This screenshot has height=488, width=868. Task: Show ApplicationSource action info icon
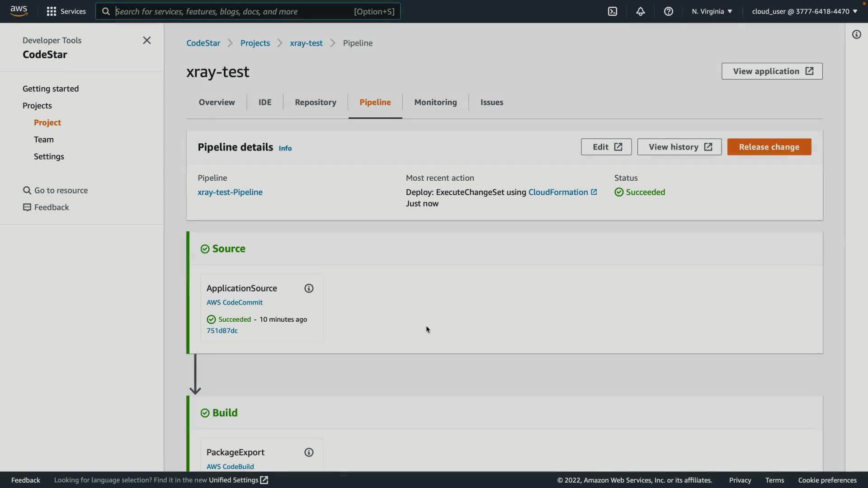309,288
